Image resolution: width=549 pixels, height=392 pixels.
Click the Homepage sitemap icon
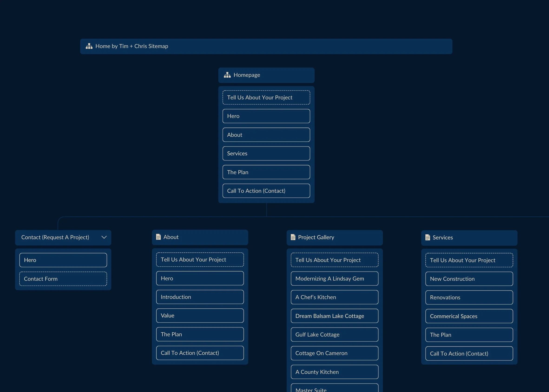coord(227,75)
